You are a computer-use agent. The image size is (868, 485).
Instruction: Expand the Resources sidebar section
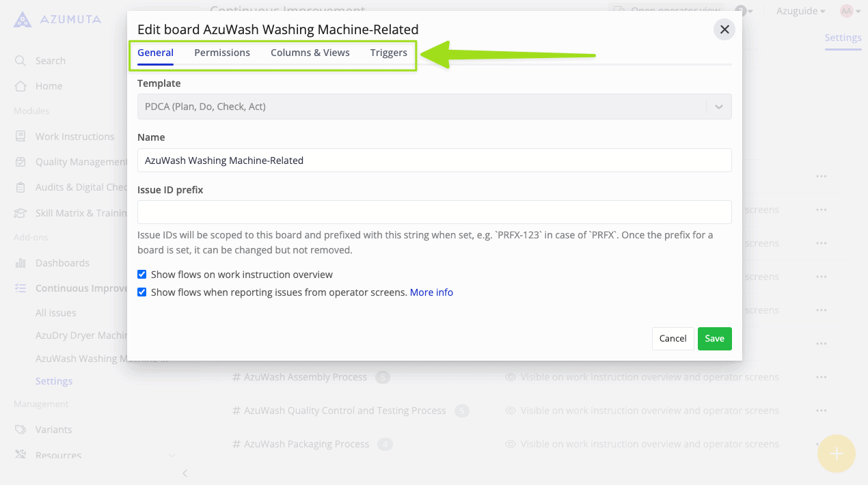pyautogui.click(x=172, y=456)
